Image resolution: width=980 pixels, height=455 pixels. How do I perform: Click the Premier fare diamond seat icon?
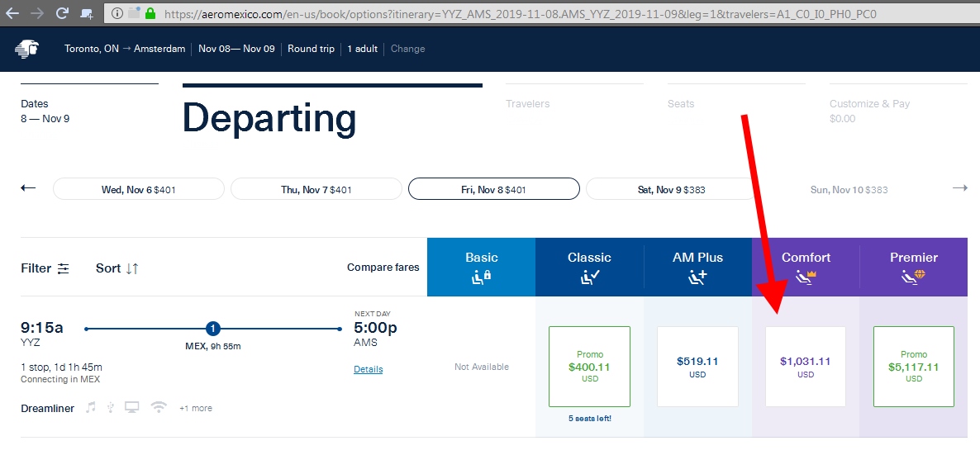[914, 277]
